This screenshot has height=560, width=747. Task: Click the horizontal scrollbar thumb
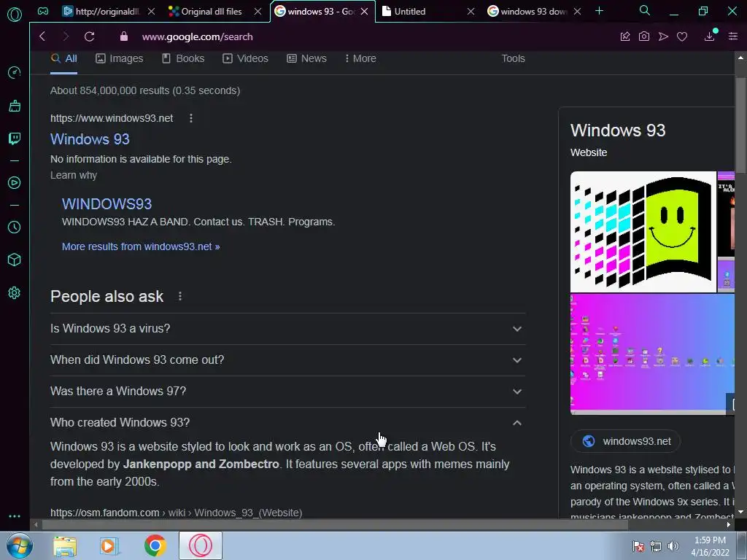[x=335, y=525]
